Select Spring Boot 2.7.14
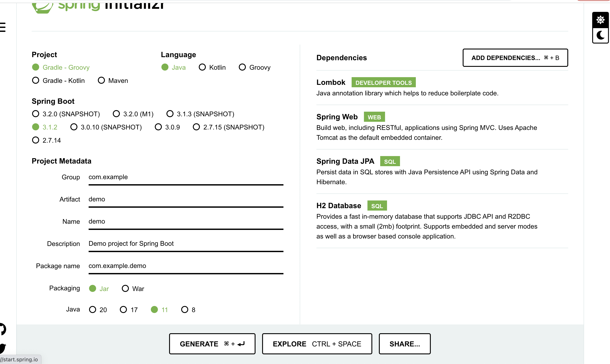Screen dimensions: 610x364 tap(46, 140)
